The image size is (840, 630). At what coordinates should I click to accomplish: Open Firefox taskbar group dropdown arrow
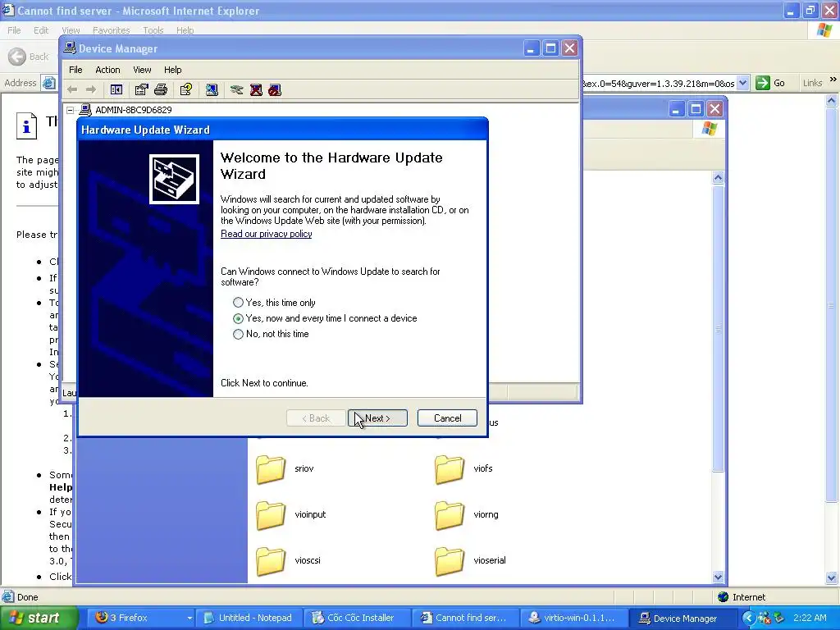pos(189,618)
